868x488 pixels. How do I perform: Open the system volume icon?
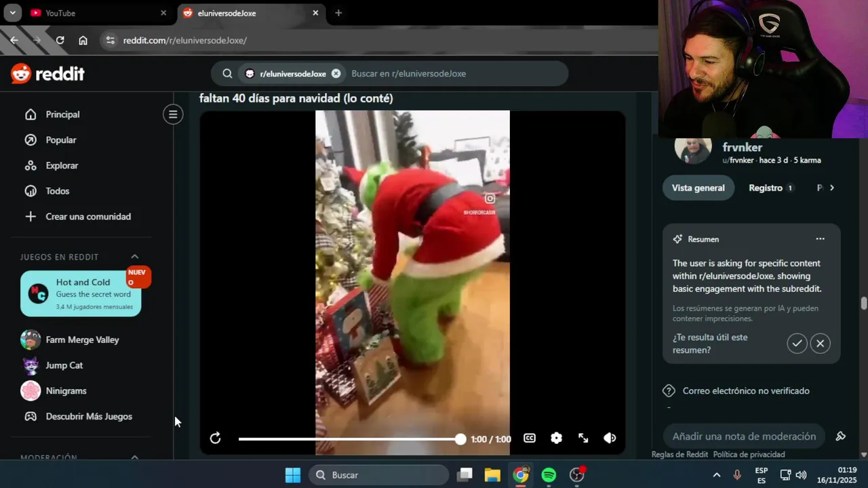coord(801,475)
